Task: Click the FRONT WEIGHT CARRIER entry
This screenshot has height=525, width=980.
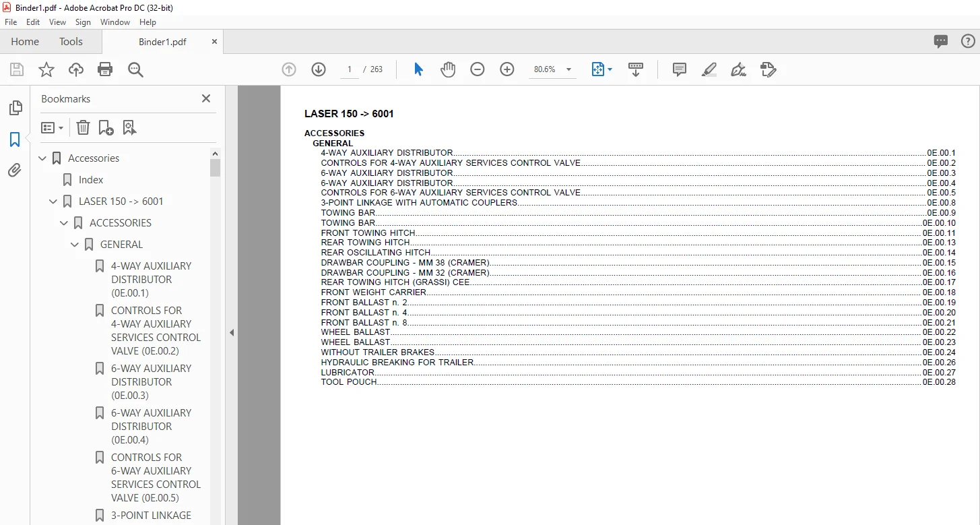Action: [x=638, y=292]
